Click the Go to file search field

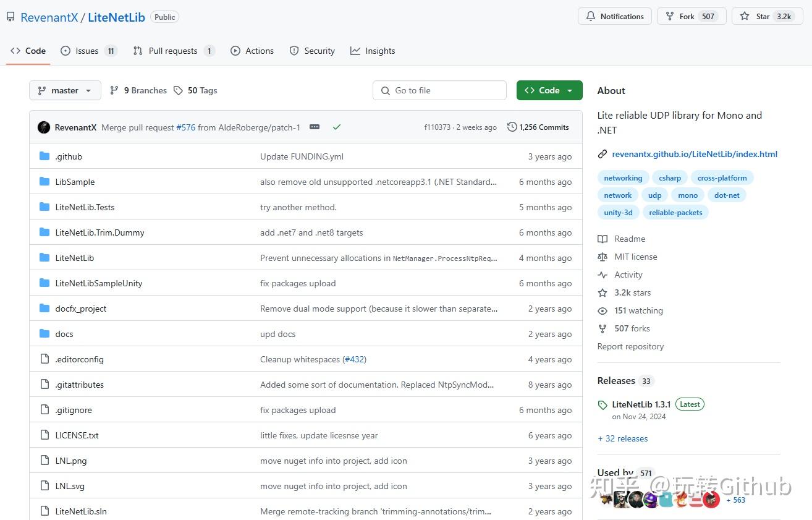point(439,91)
